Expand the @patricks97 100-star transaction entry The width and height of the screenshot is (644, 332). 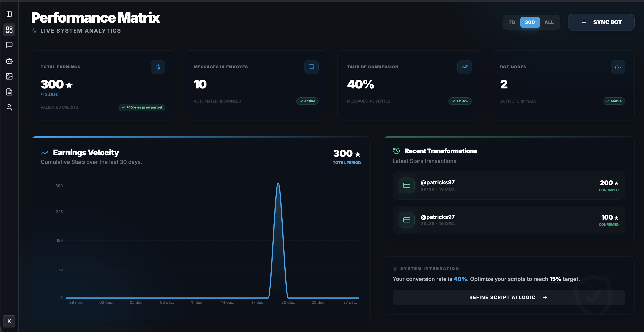click(509, 220)
